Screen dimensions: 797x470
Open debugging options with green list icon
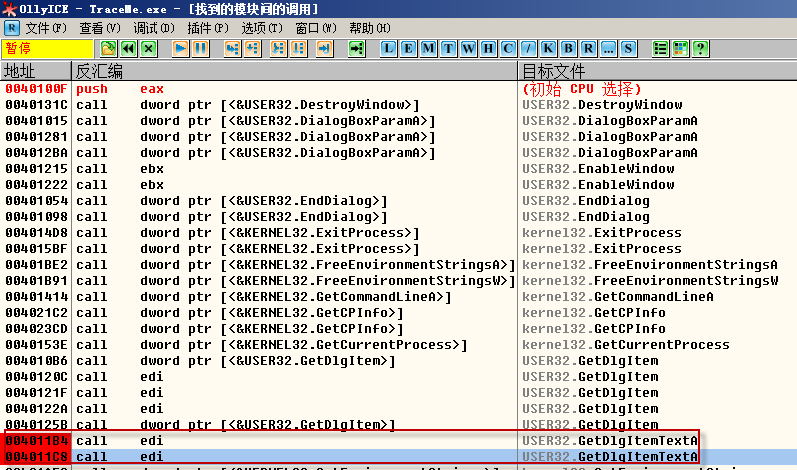point(661,49)
